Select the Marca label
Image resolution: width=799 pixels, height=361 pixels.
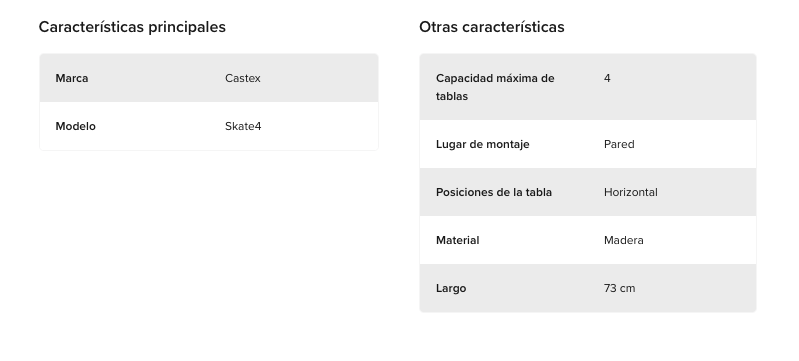tap(72, 78)
